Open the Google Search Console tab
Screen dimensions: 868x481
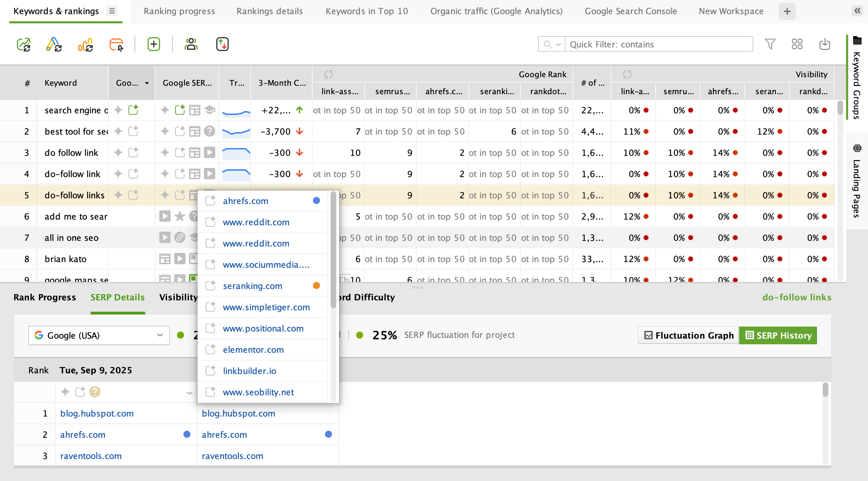point(631,11)
